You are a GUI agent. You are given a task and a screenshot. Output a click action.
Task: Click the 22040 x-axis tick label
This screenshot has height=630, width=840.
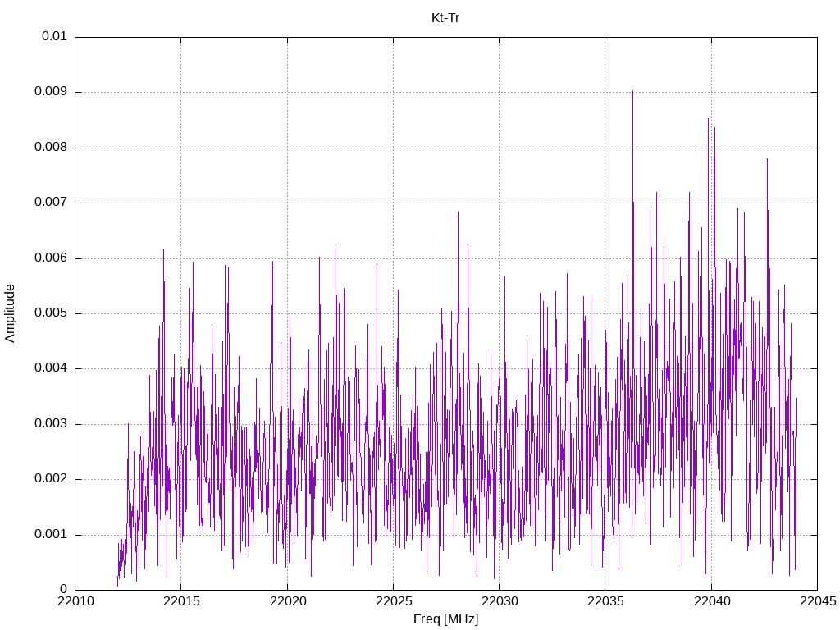(x=712, y=601)
